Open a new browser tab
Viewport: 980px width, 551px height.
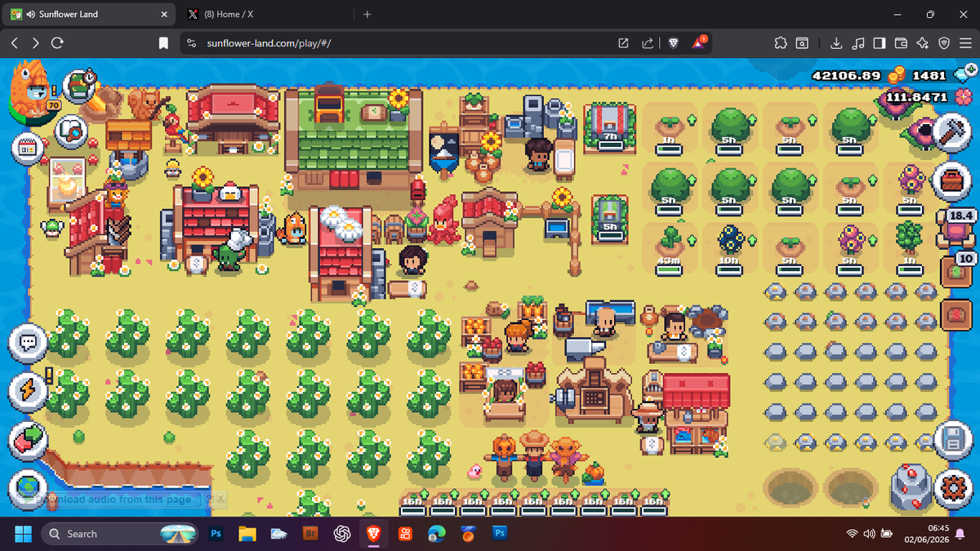click(367, 15)
